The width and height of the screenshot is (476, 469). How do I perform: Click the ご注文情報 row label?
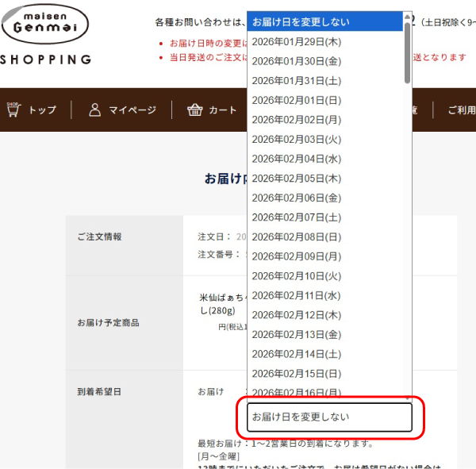coord(99,236)
